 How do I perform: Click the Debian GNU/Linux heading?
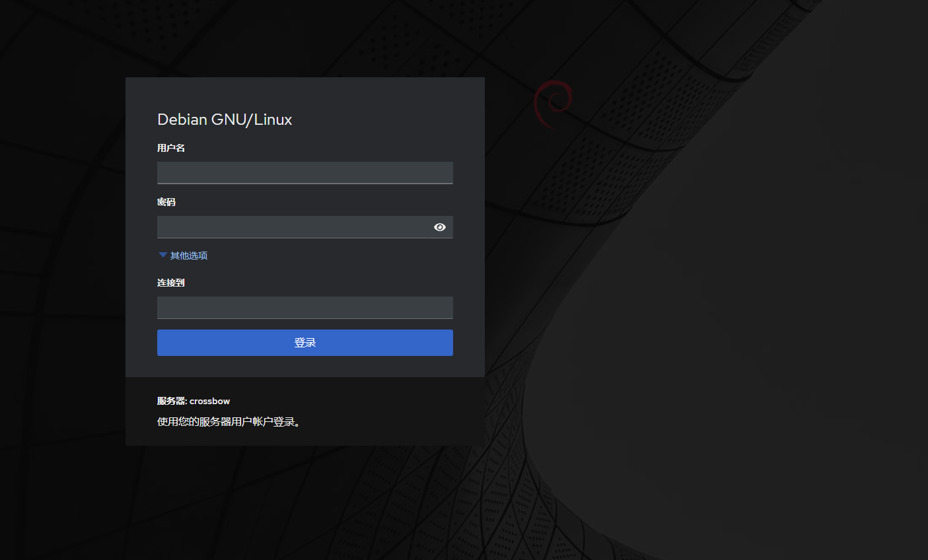(x=225, y=120)
